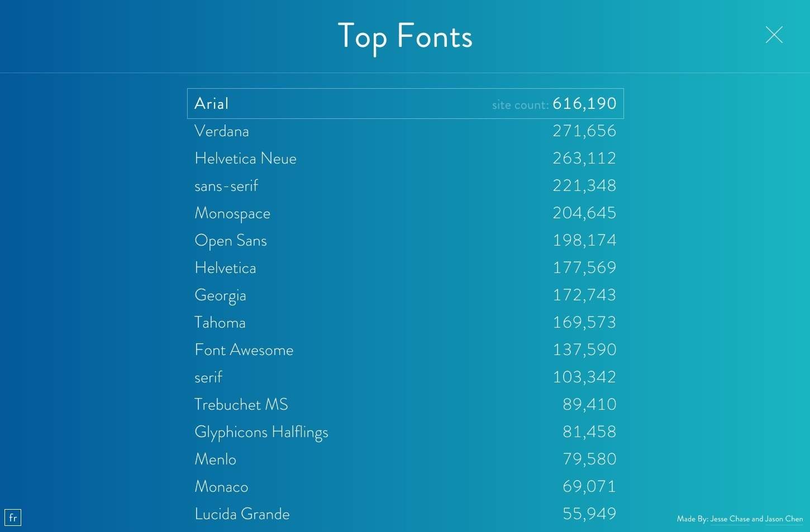Select the Monospace font row
This screenshot has height=532, width=810.
pos(405,213)
